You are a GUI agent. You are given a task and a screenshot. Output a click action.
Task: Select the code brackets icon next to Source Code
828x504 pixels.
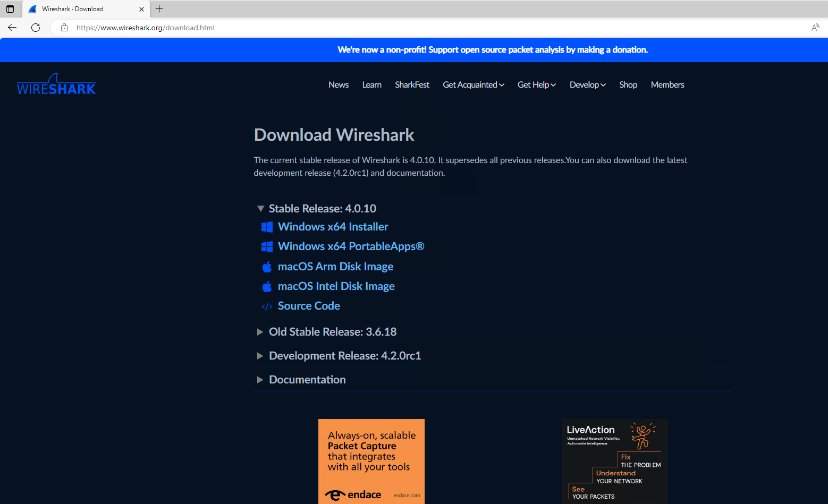pyautogui.click(x=267, y=306)
